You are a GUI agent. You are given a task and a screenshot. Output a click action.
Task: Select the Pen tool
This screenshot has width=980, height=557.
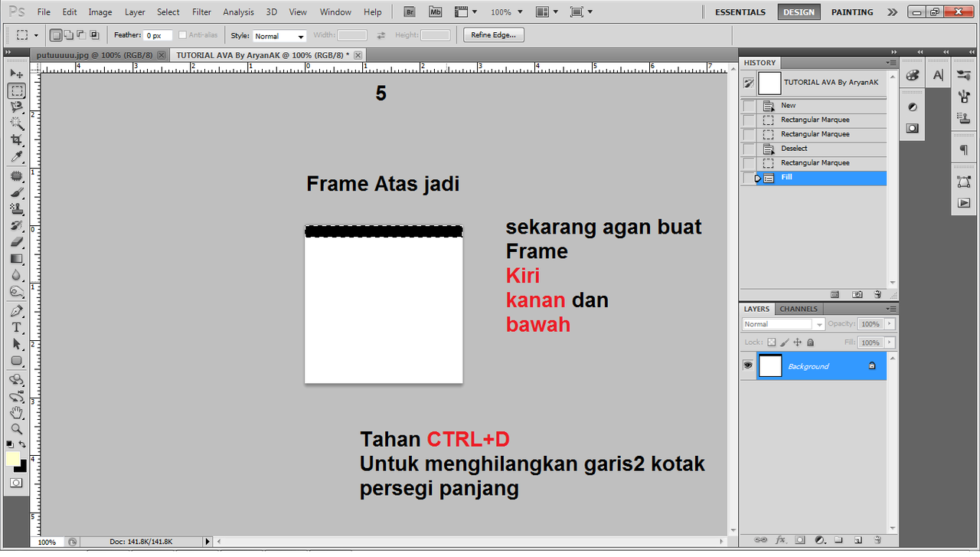tap(16, 311)
